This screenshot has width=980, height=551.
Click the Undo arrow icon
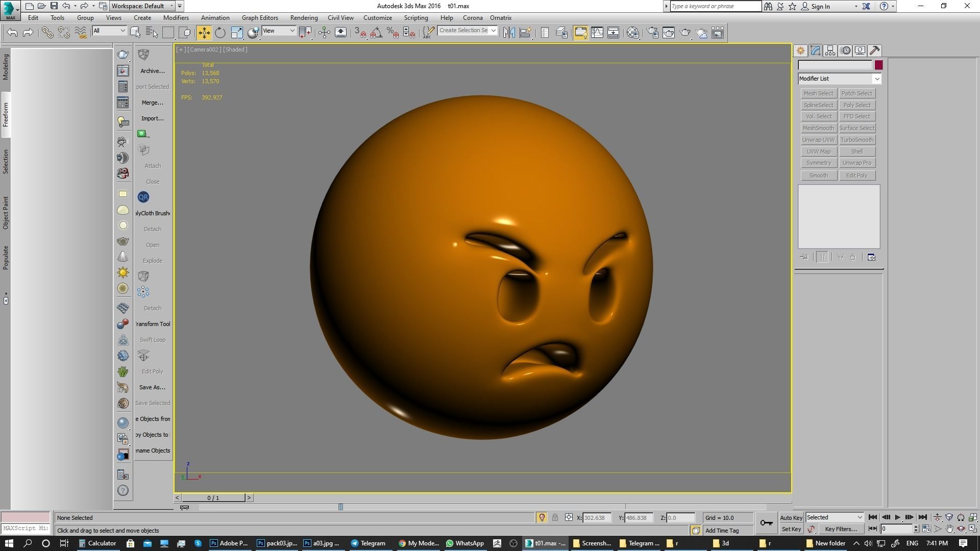coord(12,33)
